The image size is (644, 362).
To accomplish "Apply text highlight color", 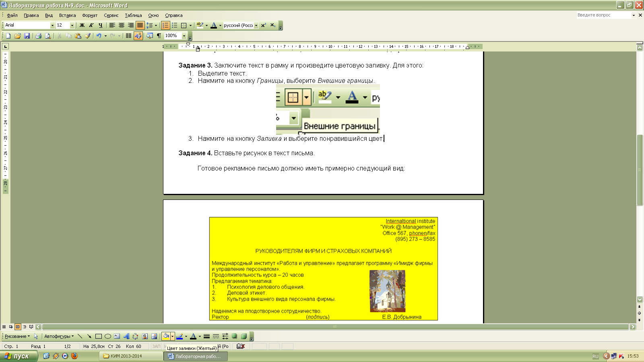I will [x=200, y=25].
